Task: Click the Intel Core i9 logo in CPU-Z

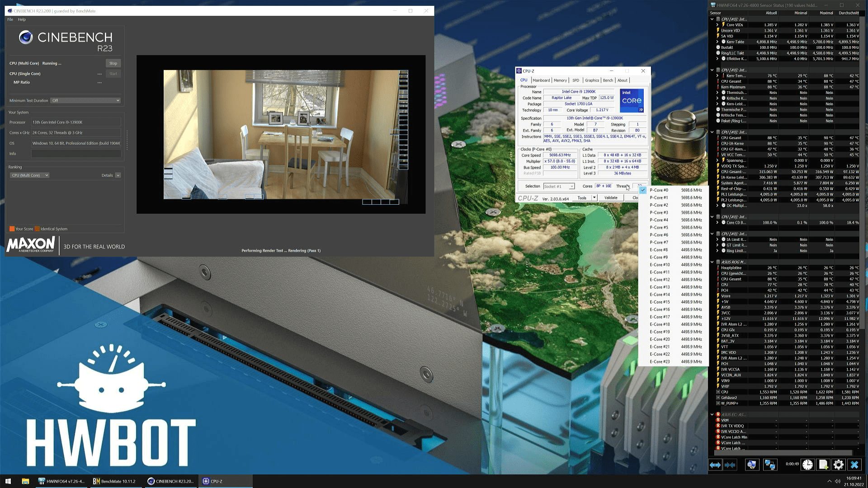Action: coord(632,101)
